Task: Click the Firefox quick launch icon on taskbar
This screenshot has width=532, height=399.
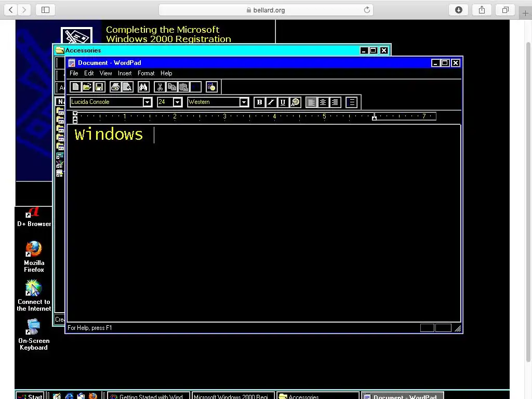Action: click(x=92, y=396)
